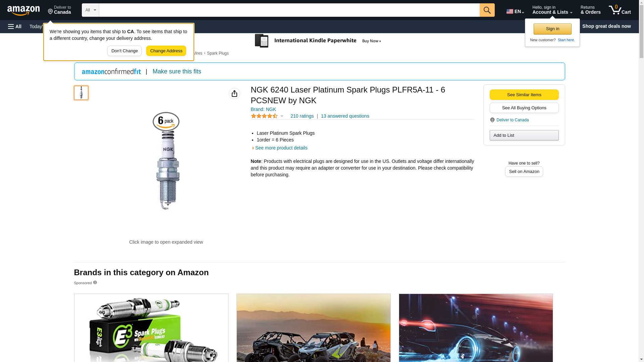Click the sponsored info icon
Image resolution: width=644 pixels, height=362 pixels.
95,283
